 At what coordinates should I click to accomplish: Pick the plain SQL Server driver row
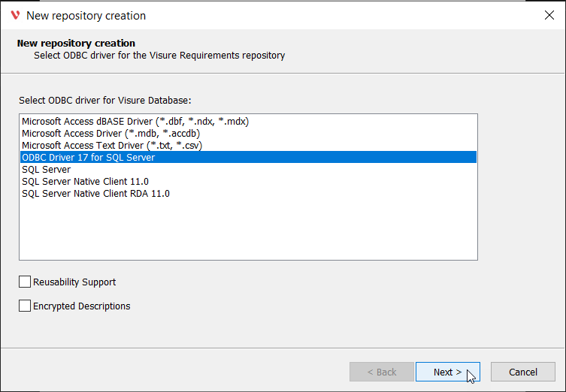(248, 170)
